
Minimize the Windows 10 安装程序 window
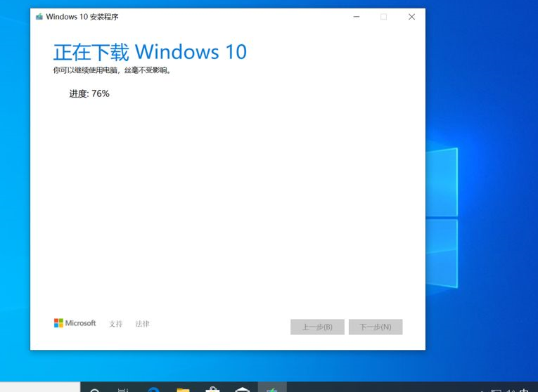(357, 17)
